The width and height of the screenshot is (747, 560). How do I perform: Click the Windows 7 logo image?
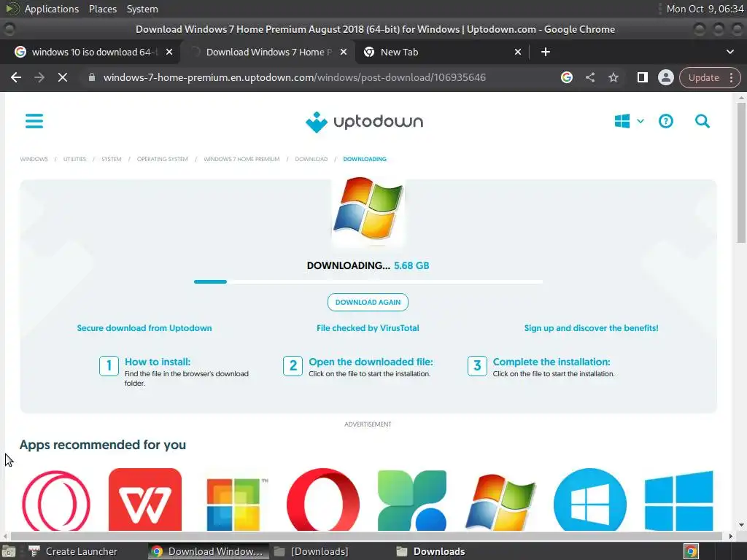(x=368, y=209)
